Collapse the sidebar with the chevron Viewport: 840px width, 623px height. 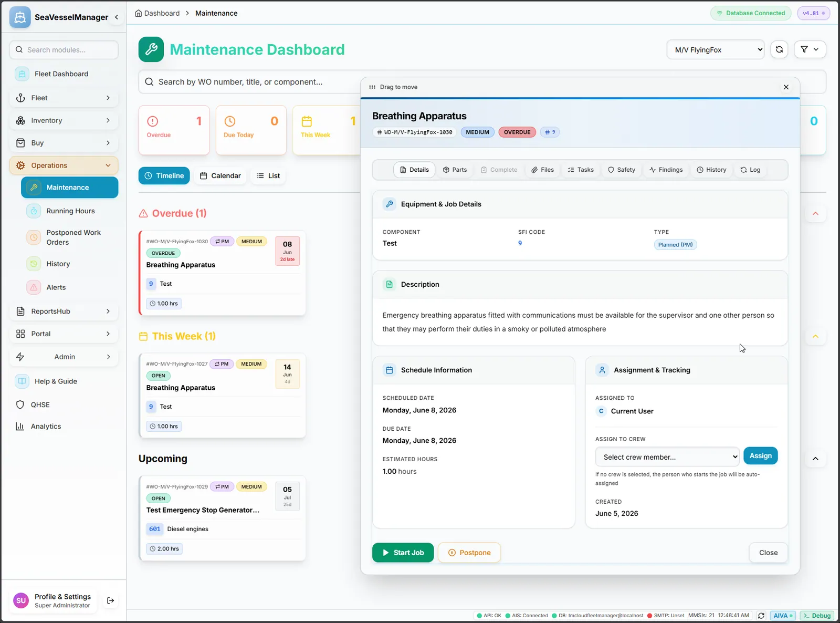coord(117,17)
